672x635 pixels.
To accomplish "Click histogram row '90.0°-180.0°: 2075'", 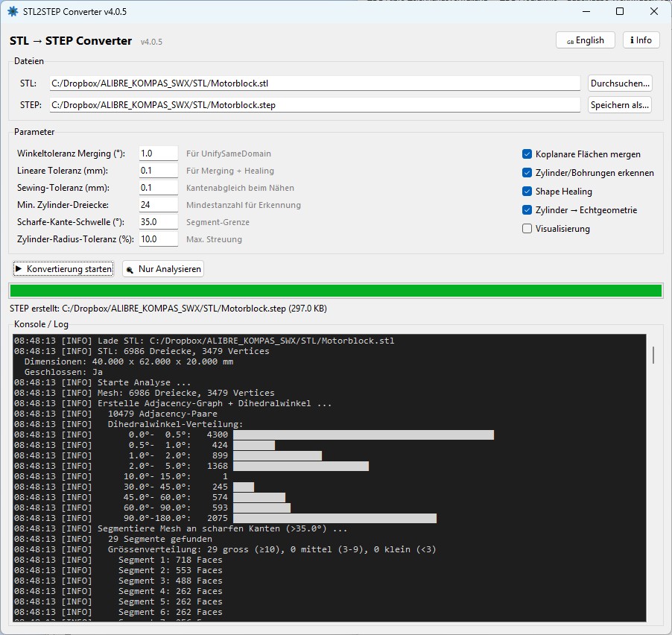I will (x=225, y=518).
